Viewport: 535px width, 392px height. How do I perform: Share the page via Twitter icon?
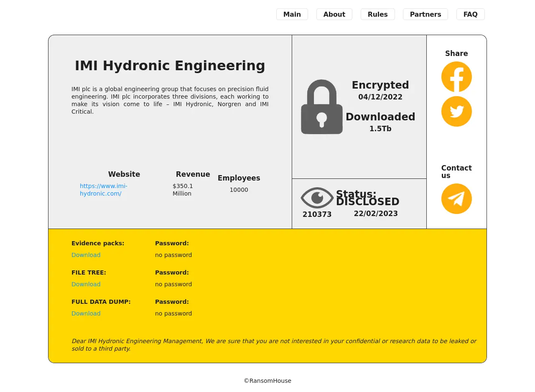click(x=456, y=111)
